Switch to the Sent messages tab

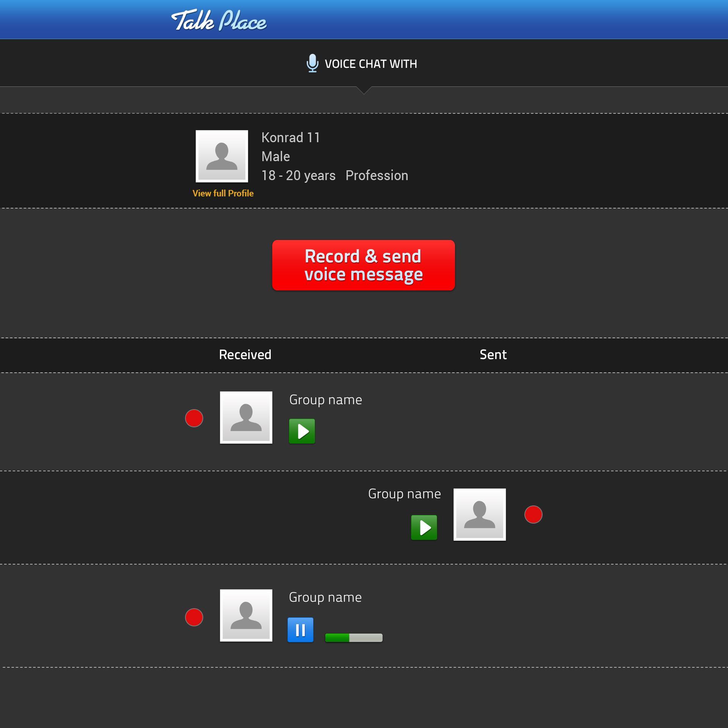tap(493, 354)
